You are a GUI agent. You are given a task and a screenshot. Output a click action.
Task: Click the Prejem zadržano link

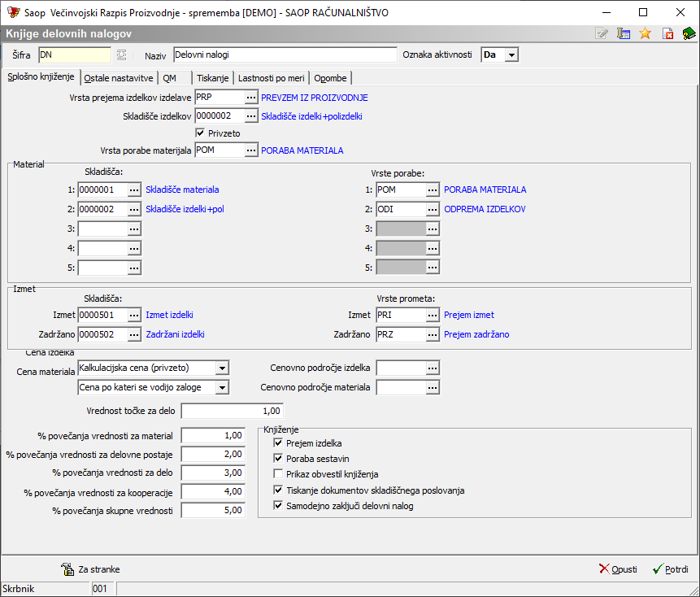476,334
